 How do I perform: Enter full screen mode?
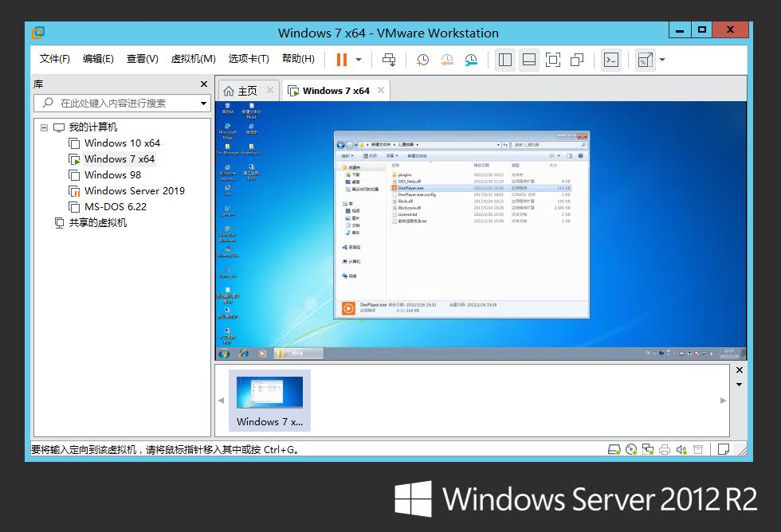[x=552, y=60]
